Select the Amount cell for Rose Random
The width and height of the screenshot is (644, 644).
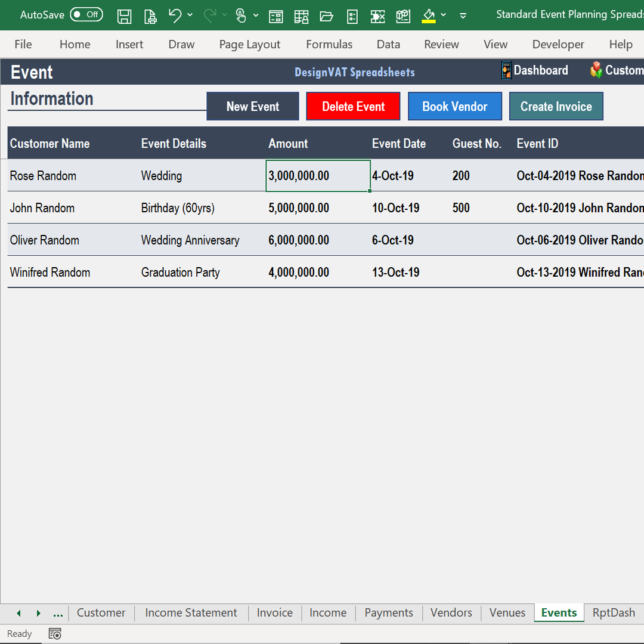coord(318,176)
